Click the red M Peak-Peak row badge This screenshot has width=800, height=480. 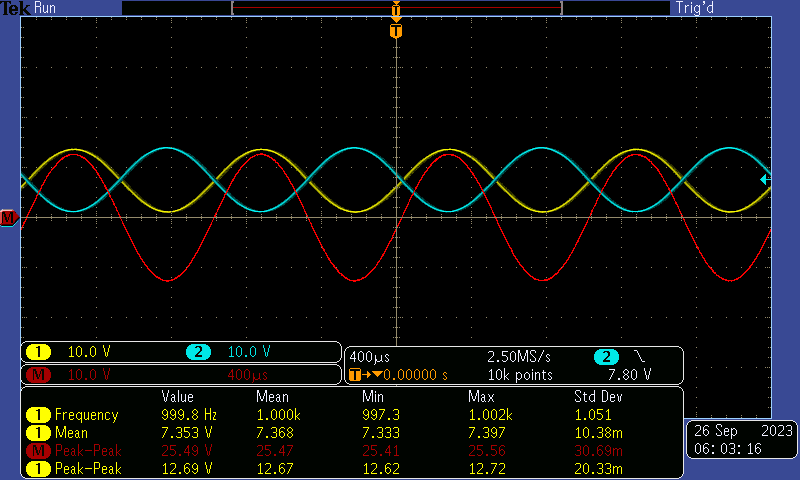click(x=38, y=451)
